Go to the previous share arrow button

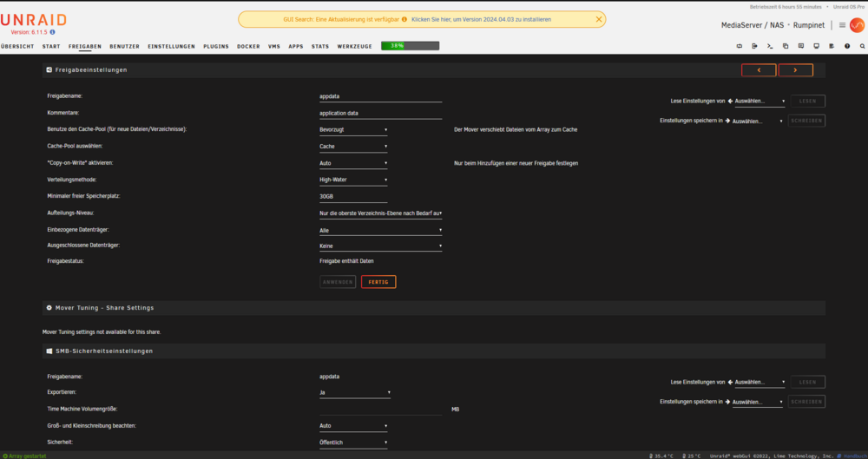coord(759,70)
